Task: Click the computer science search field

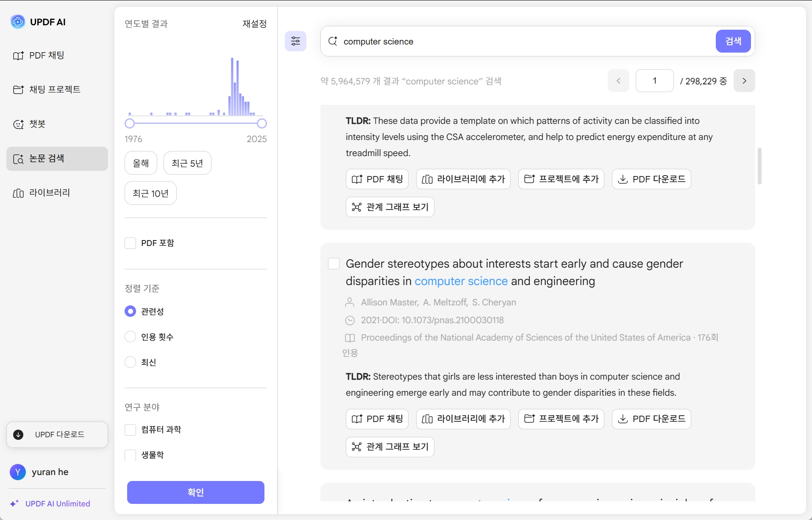Action: pos(526,42)
